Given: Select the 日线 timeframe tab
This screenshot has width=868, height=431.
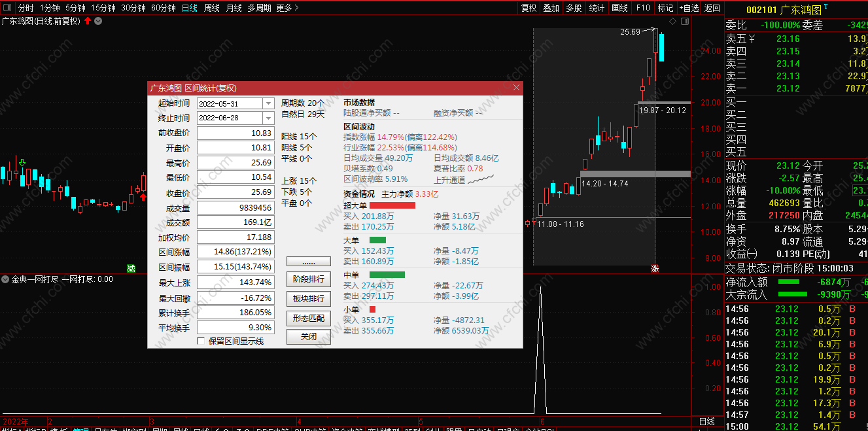Looking at the screenshot, I should pyautogui.click(x=189, y=8).
